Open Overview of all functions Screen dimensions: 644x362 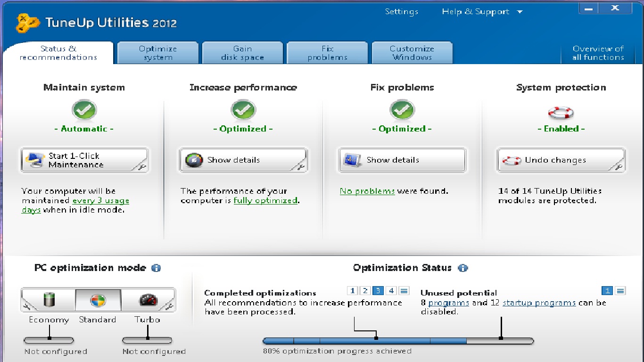coord(598,53)
